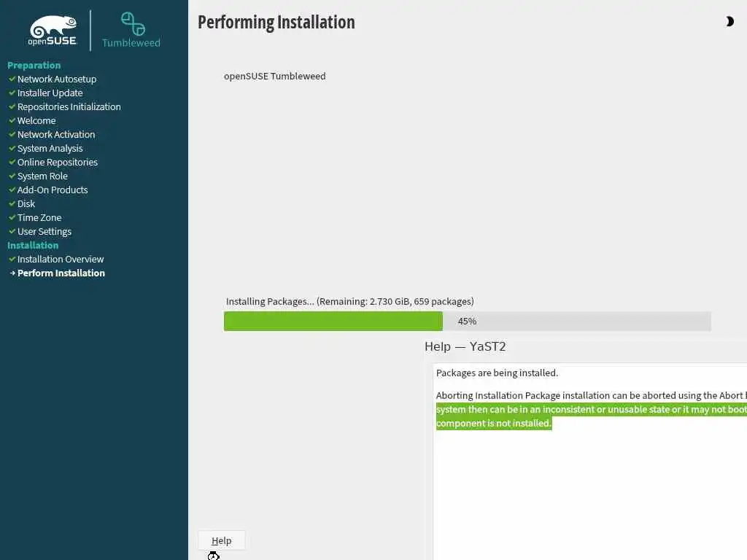Select Repositories Initialization step
Screen dimensions: 747x560
click(69, 106)
